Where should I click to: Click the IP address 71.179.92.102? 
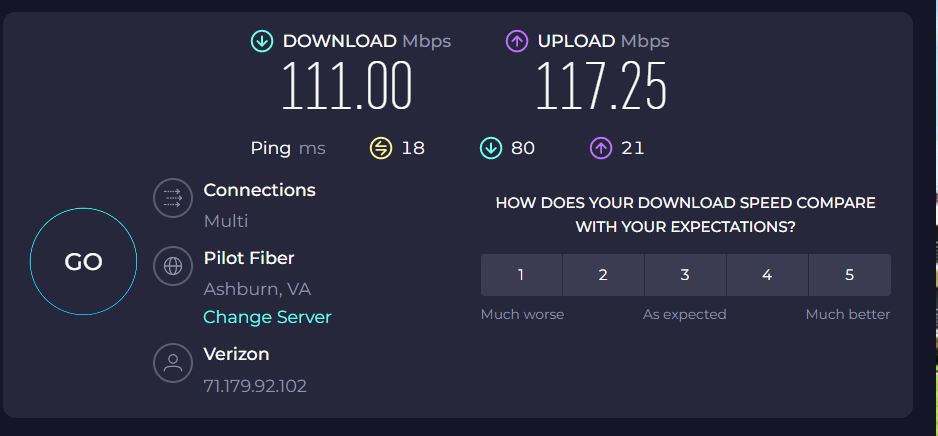255,386
